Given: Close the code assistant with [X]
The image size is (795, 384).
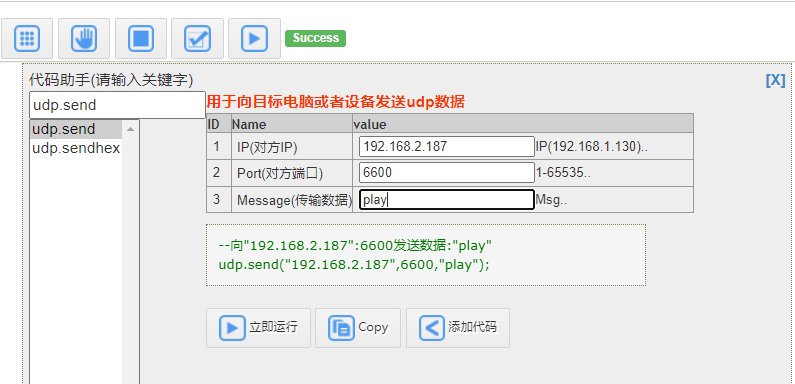Looking at the screenshot, I should (775, 80).
